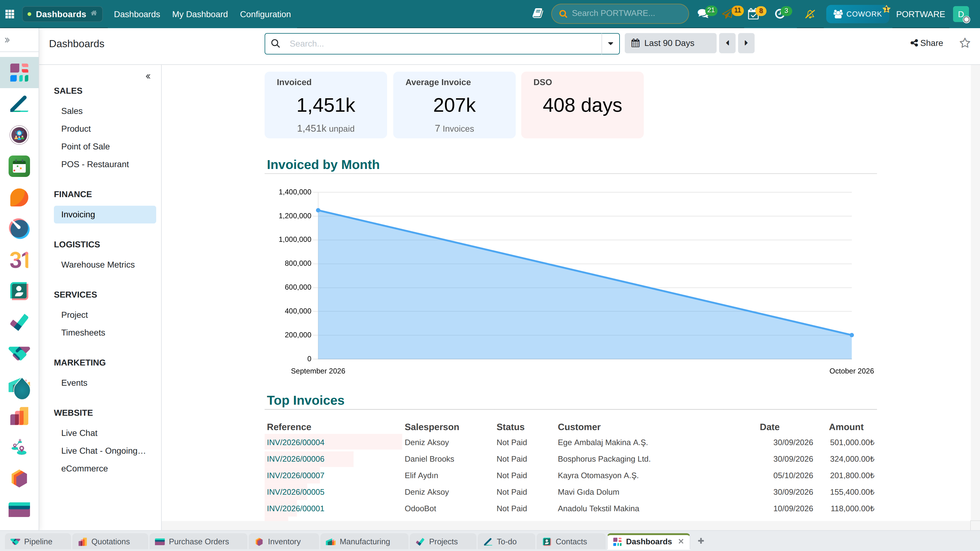Go to previous date period
The height and width of the screenshot is (551, 980).
point(727,43)
